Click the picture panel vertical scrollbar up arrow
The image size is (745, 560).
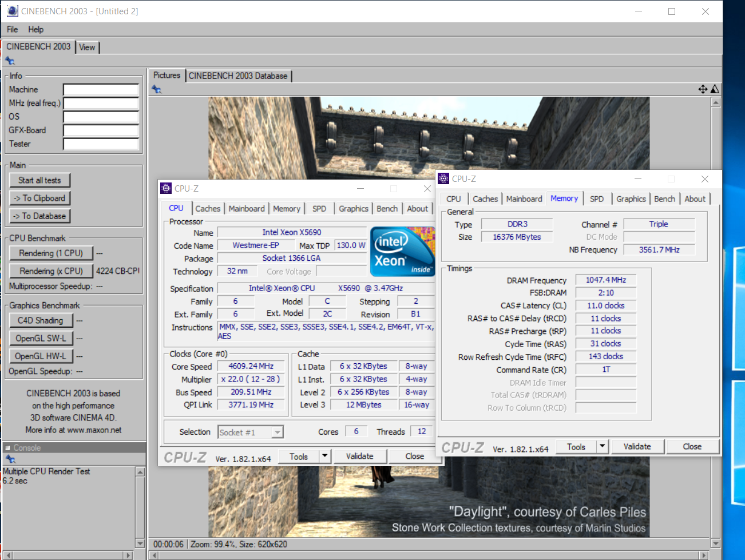pyautogui.click(x=716, y=102)
